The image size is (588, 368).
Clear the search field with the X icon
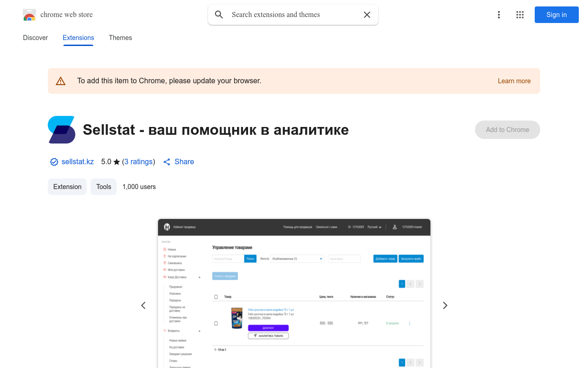coord(367,15)
